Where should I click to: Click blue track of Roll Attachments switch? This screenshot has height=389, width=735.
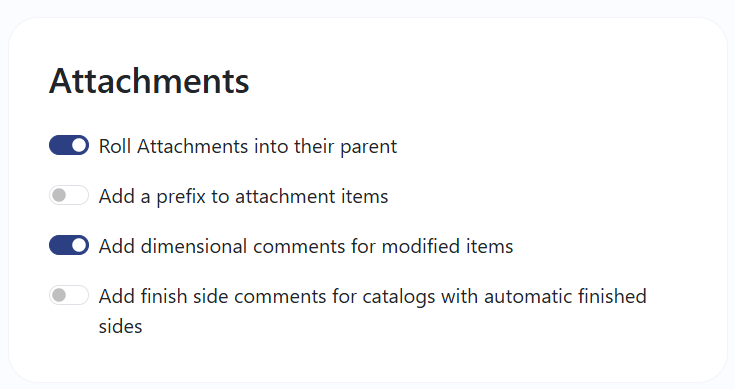(x=60, y=145)
